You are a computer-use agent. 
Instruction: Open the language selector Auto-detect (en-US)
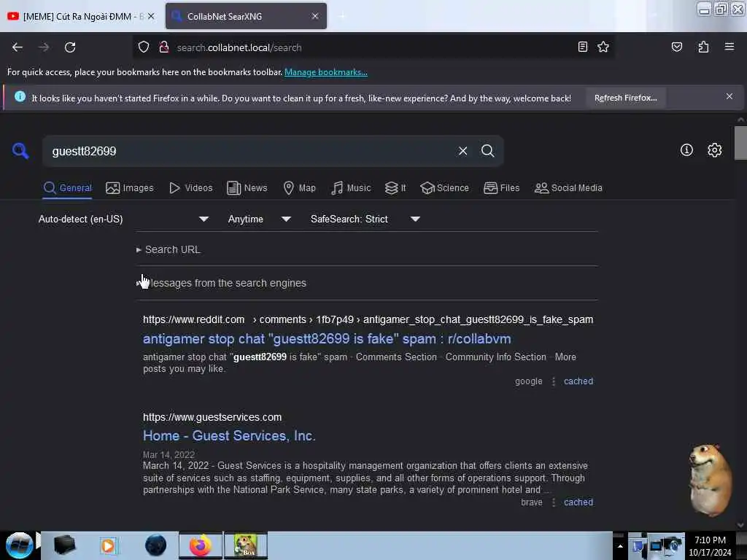[123, 219]
